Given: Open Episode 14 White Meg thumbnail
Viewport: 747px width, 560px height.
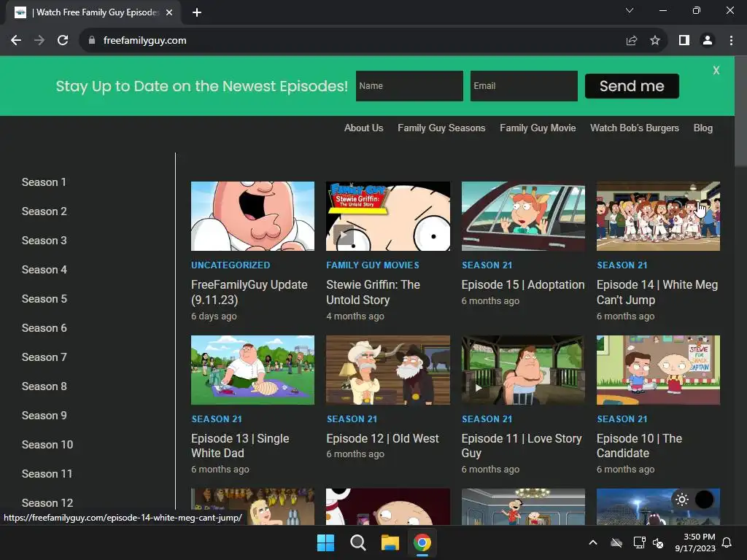Looking at the screenshot, I should 659,216.
